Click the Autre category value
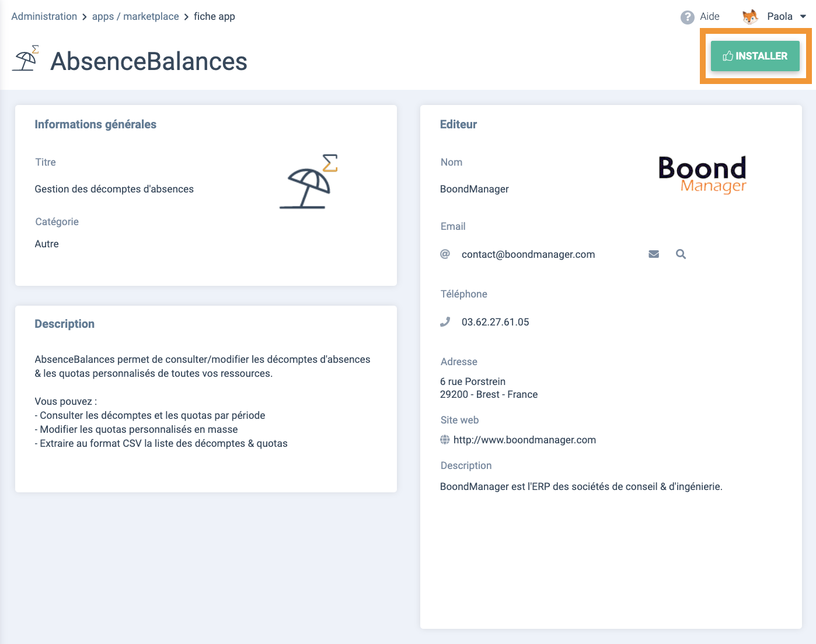 point(47,244)
